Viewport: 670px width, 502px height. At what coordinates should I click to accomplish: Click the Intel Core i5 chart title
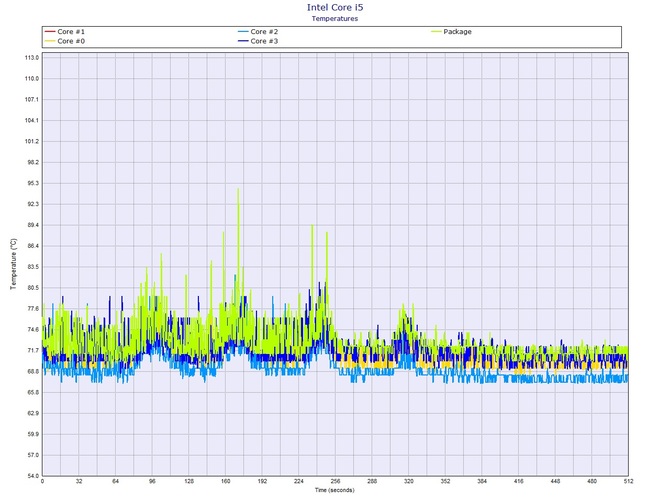(335, 7)
